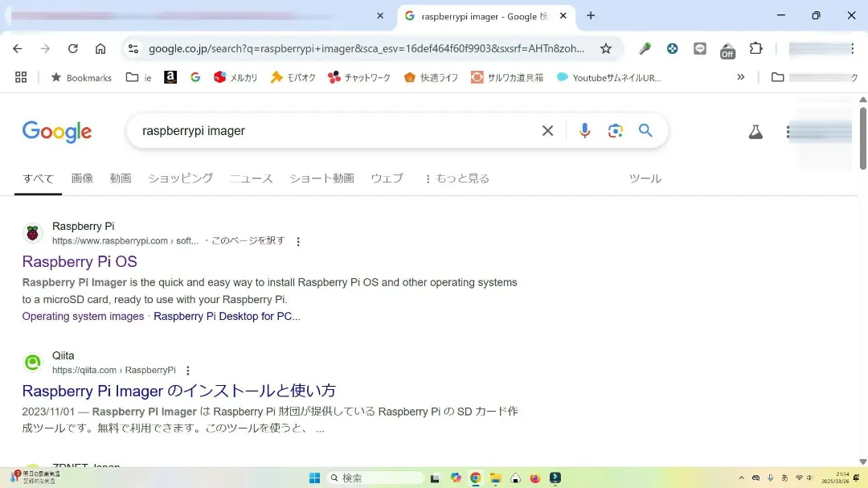Submit search with magnifier icon
The height and width of the screenshot is (488, 868).
point(645,131)
